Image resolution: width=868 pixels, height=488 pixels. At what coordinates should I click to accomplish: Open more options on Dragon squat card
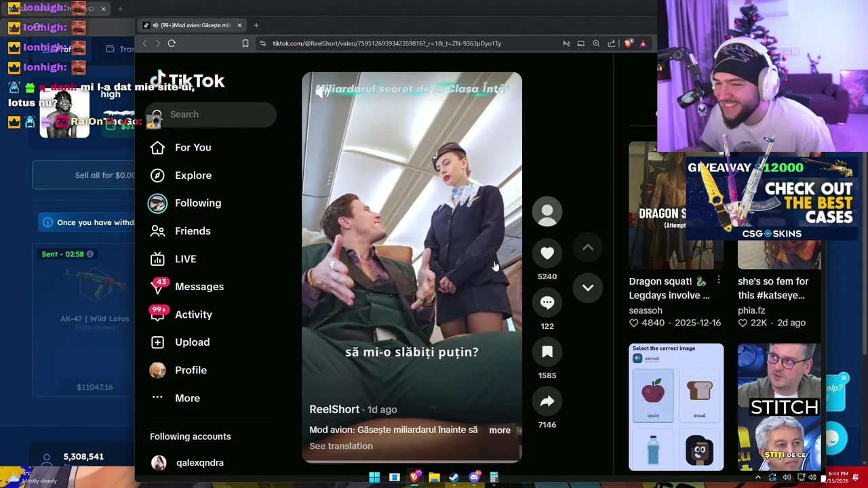coord(719,280)
